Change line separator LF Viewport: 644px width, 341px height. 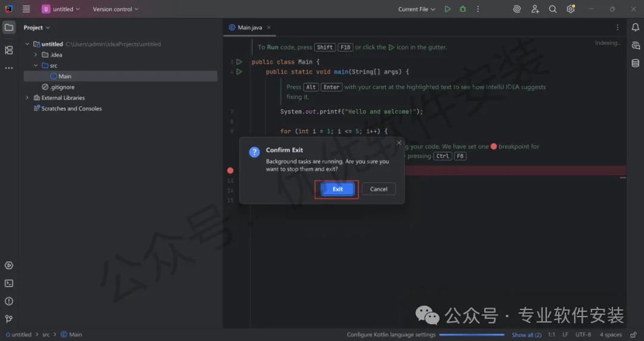coord(565,334)
